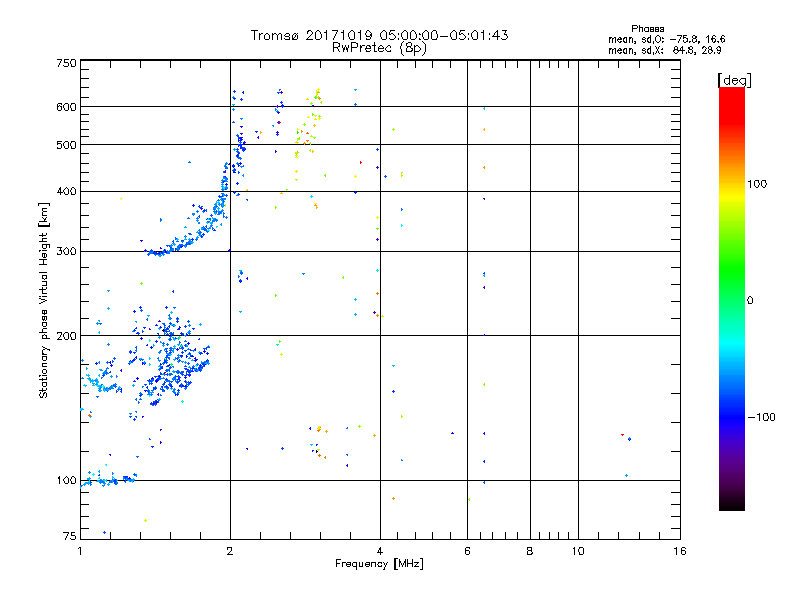The image size is (800, 600).
Task: Click the plot title "Tromsø 20171019 05:00:00-05:01:43"
Action: [379, 35]
